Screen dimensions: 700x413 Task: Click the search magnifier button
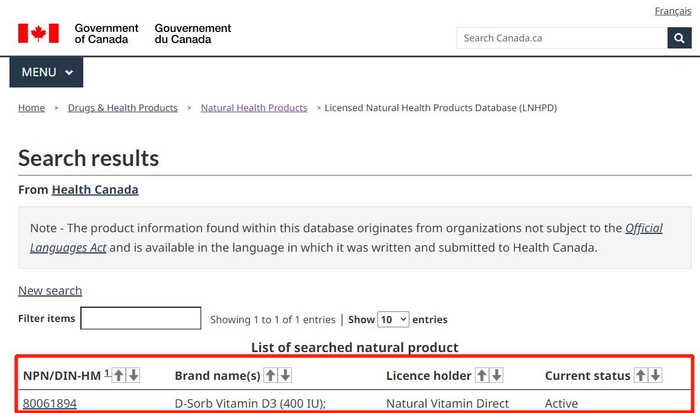coord(680,38)
